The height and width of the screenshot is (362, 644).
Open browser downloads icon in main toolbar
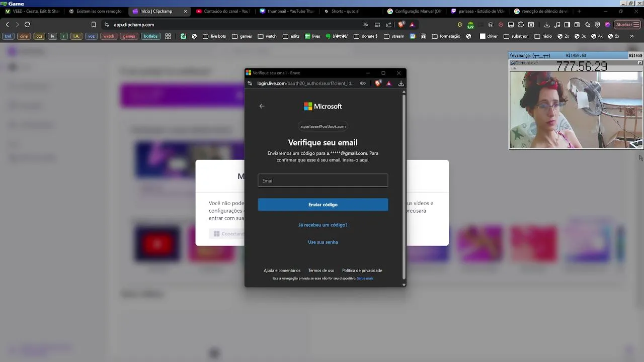point(547,25)
